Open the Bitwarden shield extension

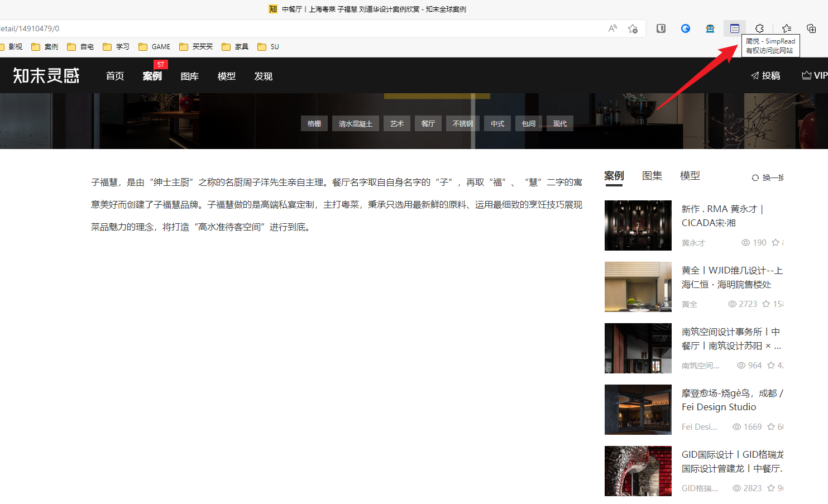click(661, 28)
